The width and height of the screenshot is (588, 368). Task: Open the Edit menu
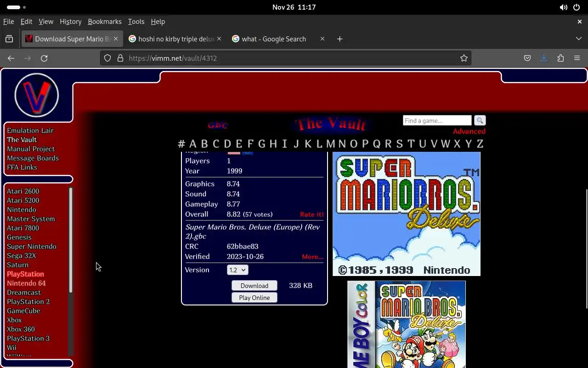[26, 22]
